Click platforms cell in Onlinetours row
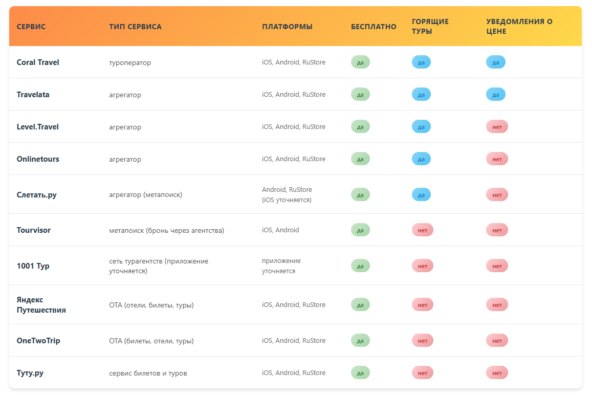Image resolution: width=592 pixels, height=396 pixels. click(x=293, y=159)
